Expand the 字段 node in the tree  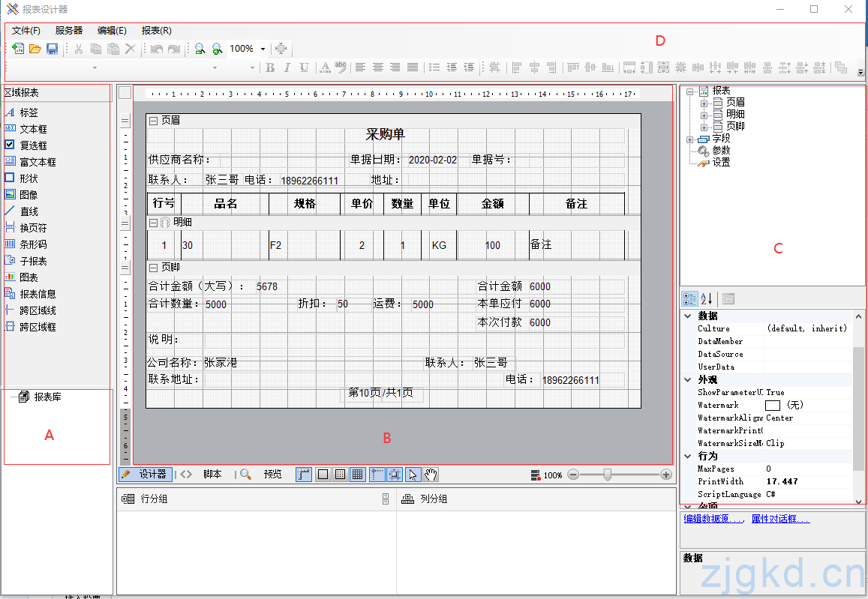click(x=689, y=139)
